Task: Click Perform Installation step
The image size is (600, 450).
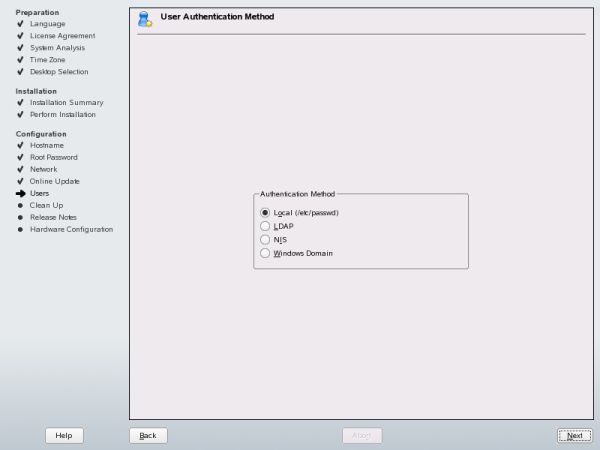Action: pos(63,114)
